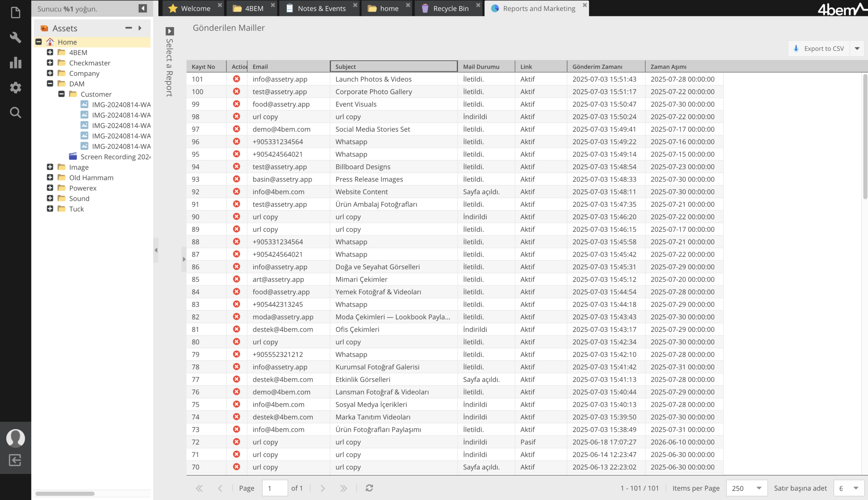Sort by the Subject column header
The height and width of the screenshot is (500, 868).
394,66
